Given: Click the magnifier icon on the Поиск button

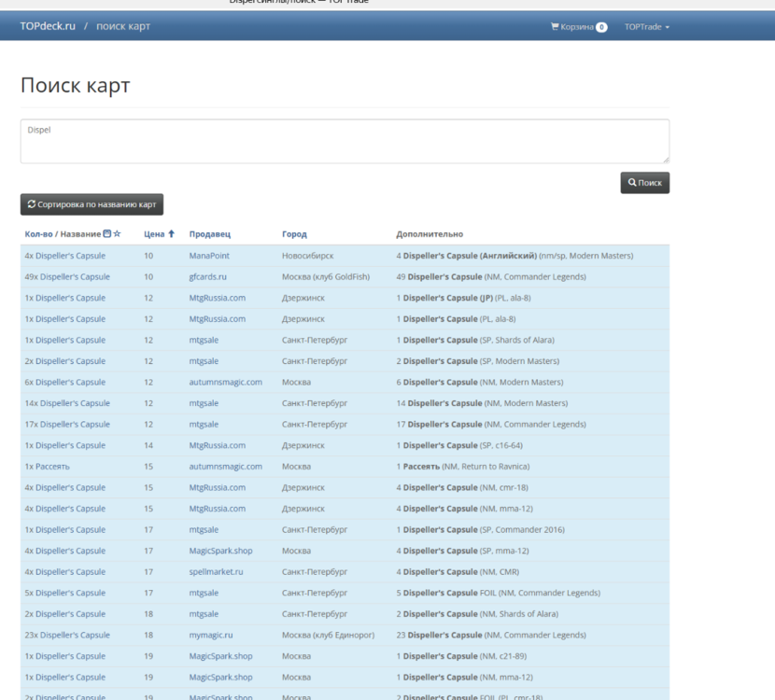Looking at the screenshot, I should [632, 182].
